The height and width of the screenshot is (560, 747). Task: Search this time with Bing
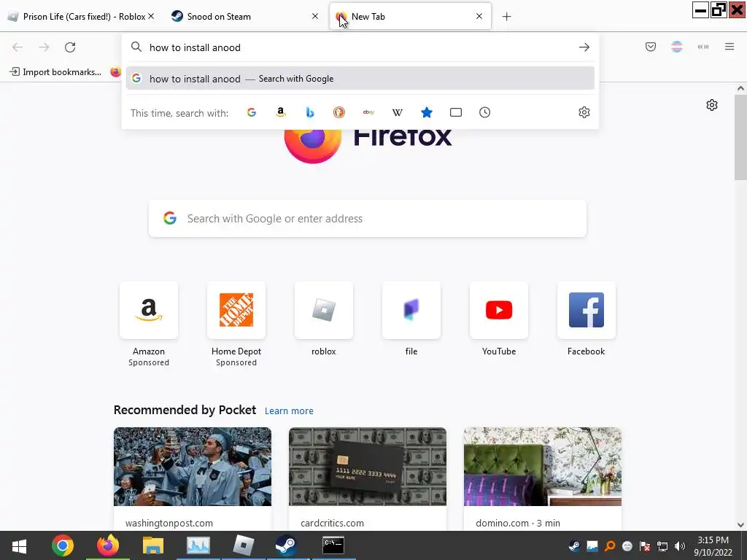coord(310,112)
